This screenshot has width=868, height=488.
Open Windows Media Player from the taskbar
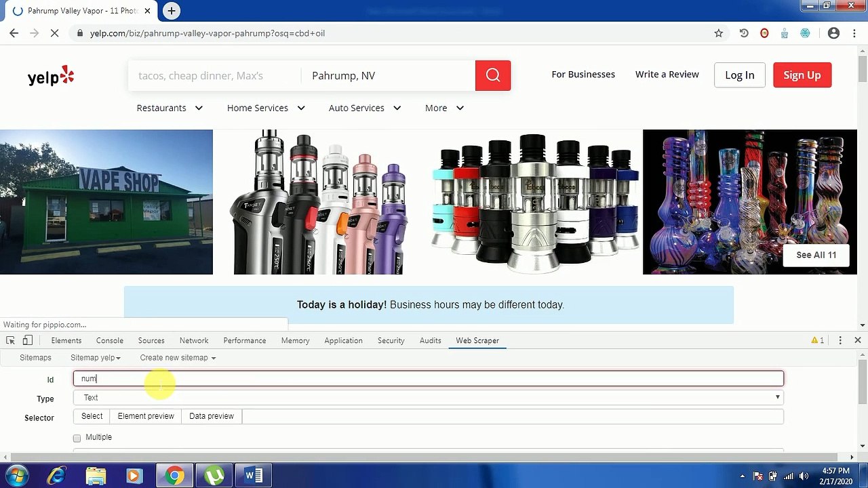click(x=134, y=476)
